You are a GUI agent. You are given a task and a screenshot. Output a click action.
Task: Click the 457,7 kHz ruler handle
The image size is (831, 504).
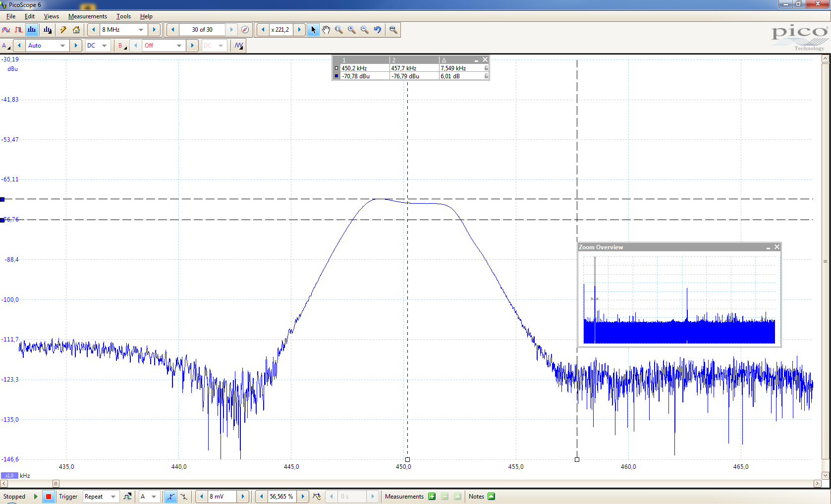click(577, 459)
